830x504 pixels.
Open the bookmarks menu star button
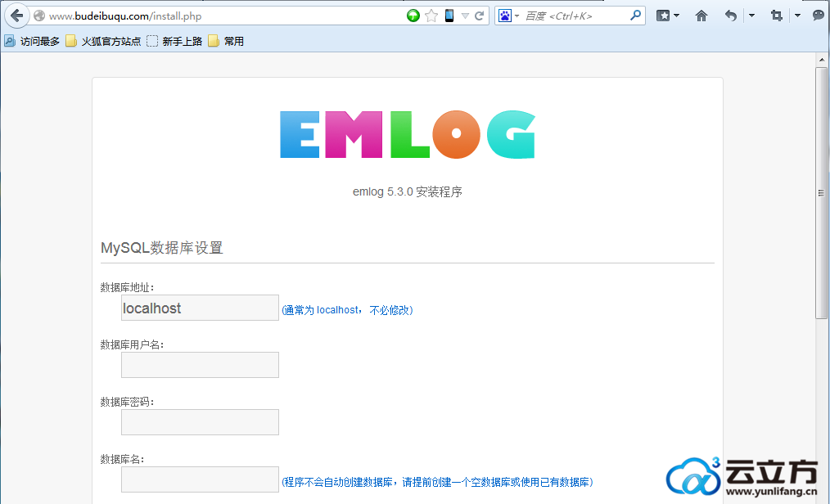coord(667,16)
